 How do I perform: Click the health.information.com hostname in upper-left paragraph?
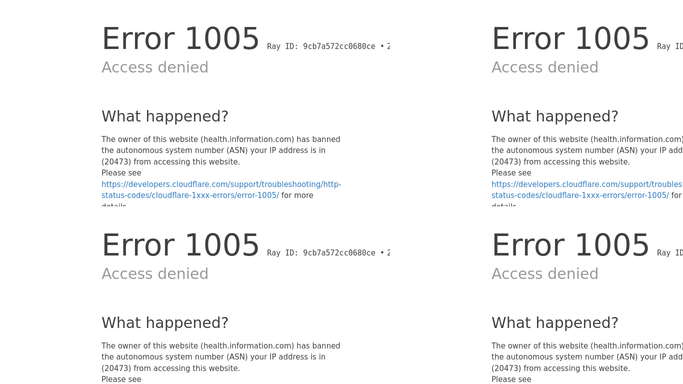click(x=248, y=139)
